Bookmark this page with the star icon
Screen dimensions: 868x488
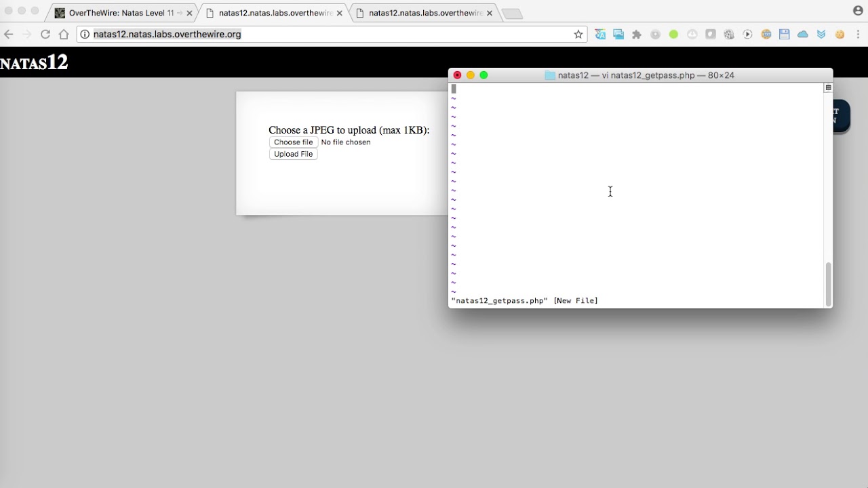(x=578, y=35)
